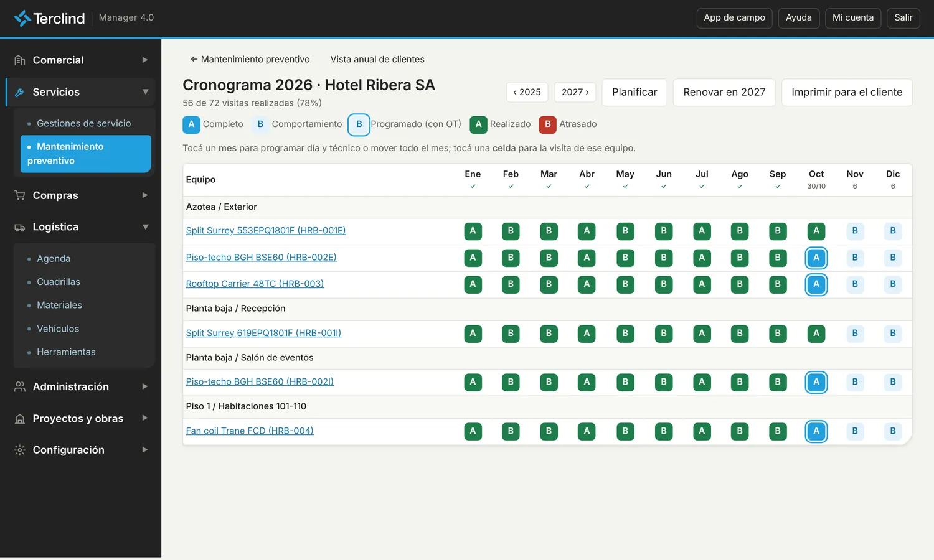The image size is (934, 560).
Task: Open Mi cuenta
Action: point(853,18)
